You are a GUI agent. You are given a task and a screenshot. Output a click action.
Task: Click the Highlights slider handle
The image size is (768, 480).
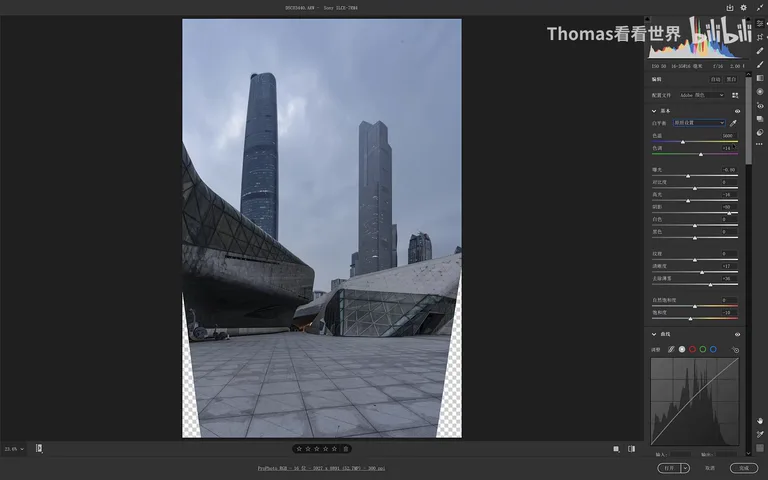click(688, 201)
